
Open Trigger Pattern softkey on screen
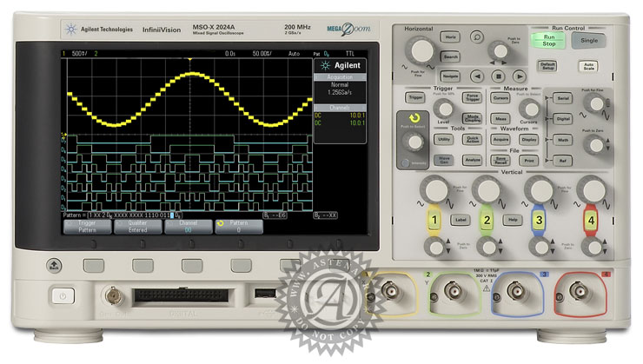pos(87,227)
